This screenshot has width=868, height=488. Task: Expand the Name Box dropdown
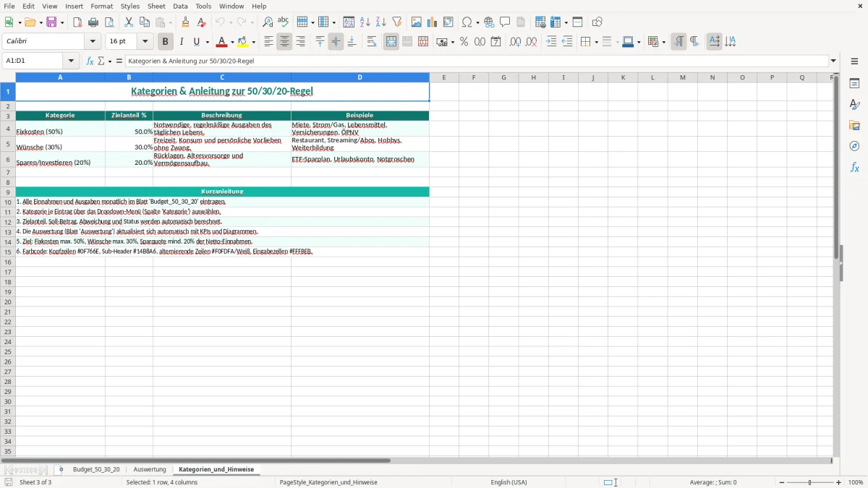tap(71, 61)
